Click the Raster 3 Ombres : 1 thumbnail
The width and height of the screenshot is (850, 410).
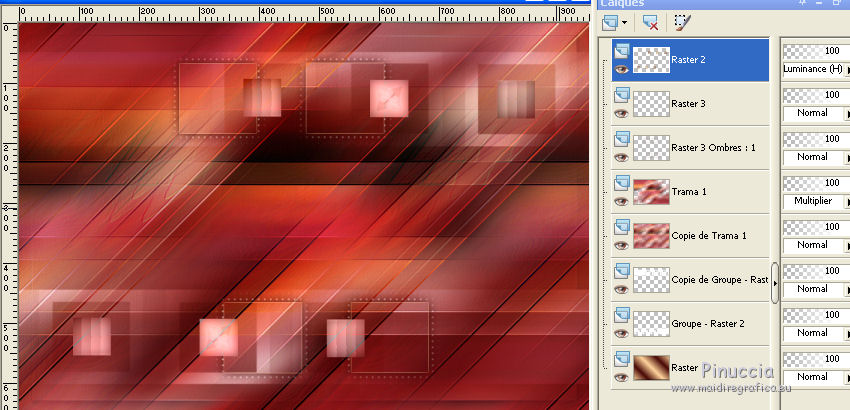coord(652,148)
